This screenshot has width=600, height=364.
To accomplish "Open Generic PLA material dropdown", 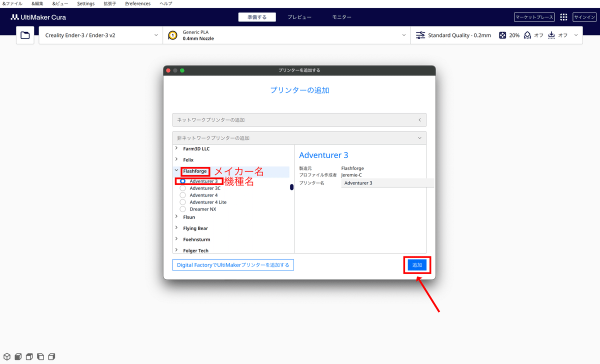I will click(287, 35).
